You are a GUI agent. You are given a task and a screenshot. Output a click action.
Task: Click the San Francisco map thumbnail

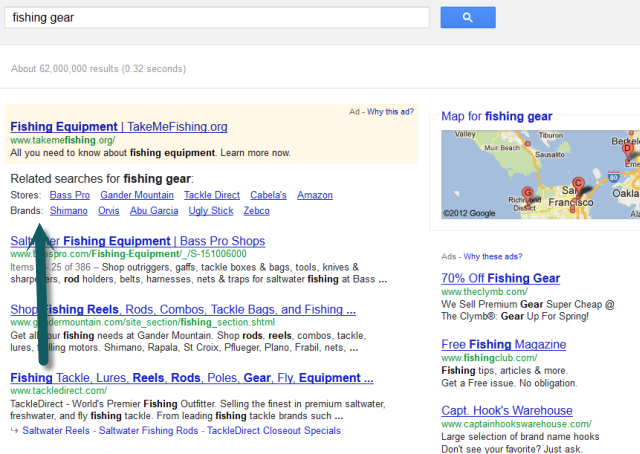pyautogui.click(x=540, y=174)
